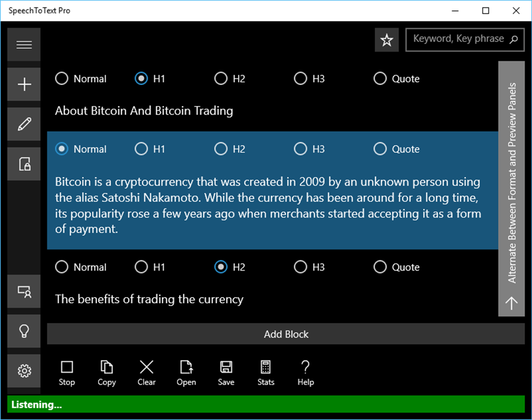The width and height of the screenshot is (532, 420).
Task: Open settings with the gear icon
Action: 24,371
